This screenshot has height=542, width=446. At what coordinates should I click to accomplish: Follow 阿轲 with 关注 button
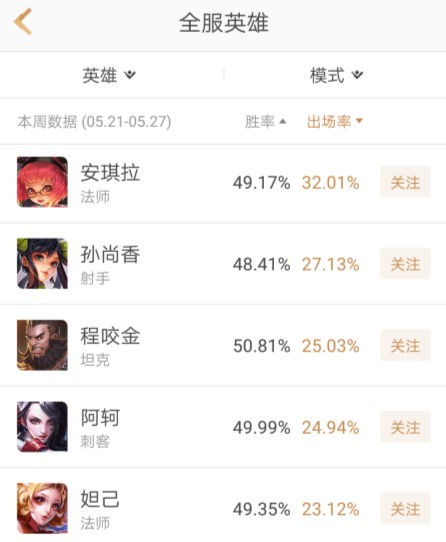coord(405,427)
